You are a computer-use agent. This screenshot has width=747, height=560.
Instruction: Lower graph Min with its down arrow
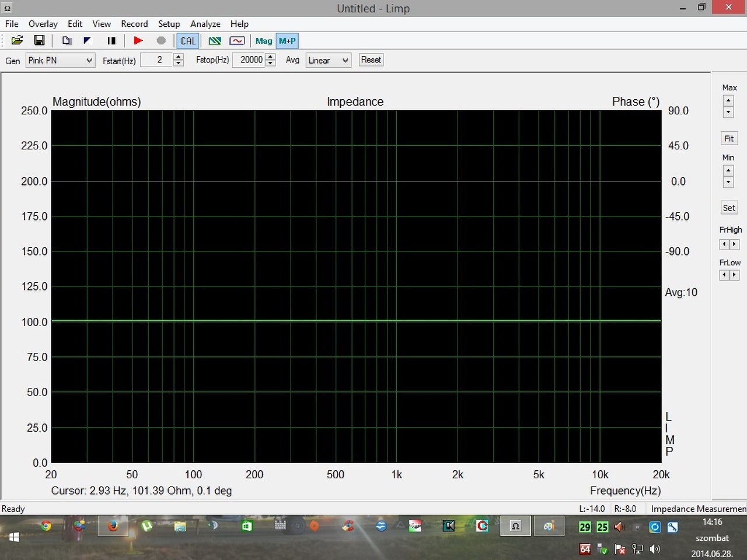click(728, 182)
